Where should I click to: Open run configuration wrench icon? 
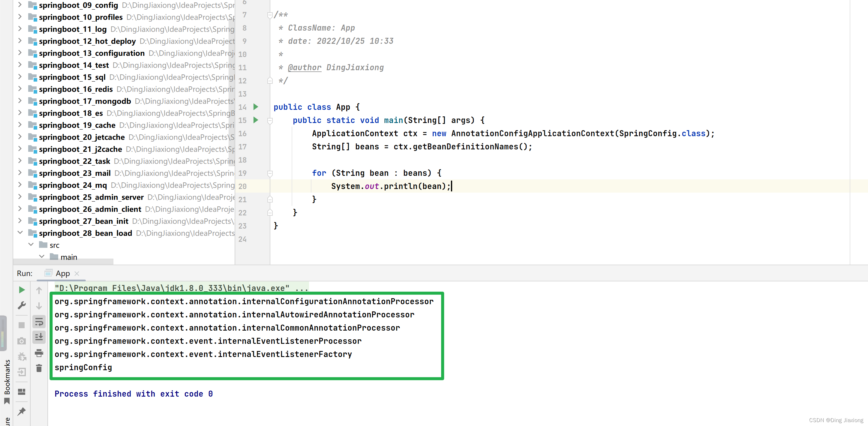pyautogui.click(x=22, y=305)
